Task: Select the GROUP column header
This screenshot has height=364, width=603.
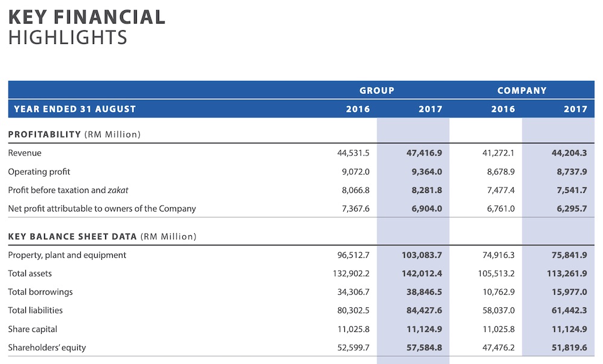Action: point(377,90)
